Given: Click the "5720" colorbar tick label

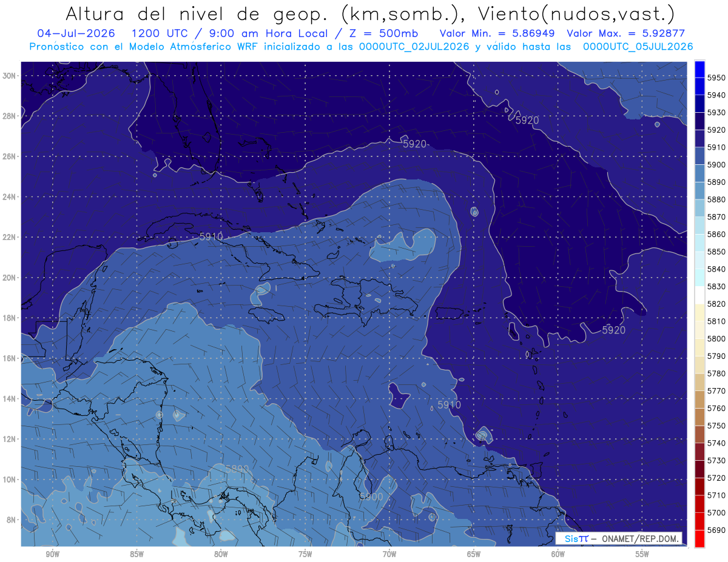Looking at the screenshot, I should click(716, 478).
